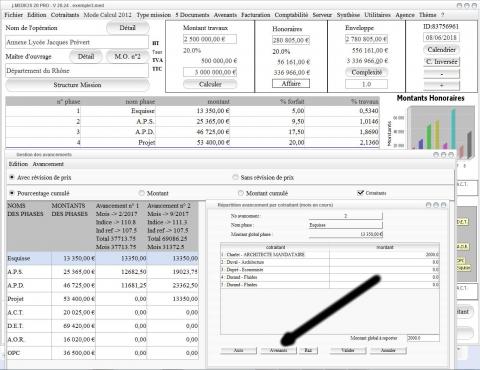Select the ARCHITECTE MANDATAIRE cotraitant row

[330, 254]
